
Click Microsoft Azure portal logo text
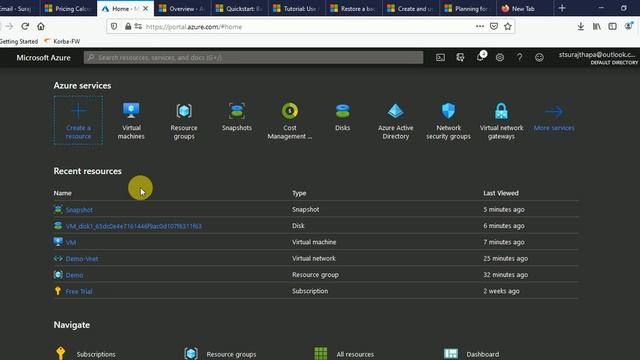pos(43,58)
